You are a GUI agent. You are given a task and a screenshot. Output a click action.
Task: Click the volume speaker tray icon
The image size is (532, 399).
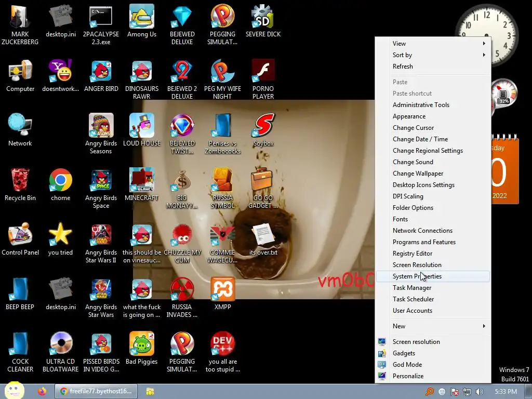480,392
